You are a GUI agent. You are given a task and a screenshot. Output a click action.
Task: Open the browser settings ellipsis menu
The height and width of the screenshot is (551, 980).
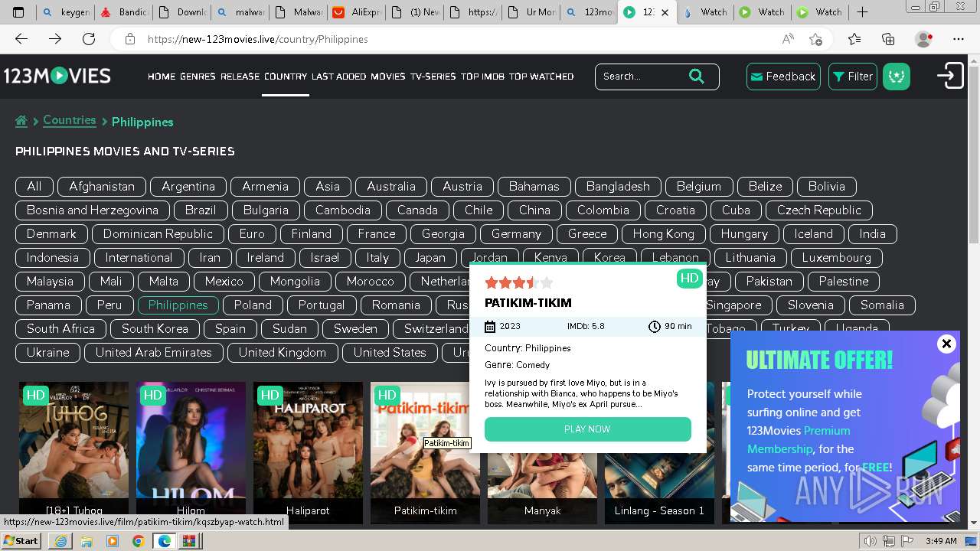[959, 39]
